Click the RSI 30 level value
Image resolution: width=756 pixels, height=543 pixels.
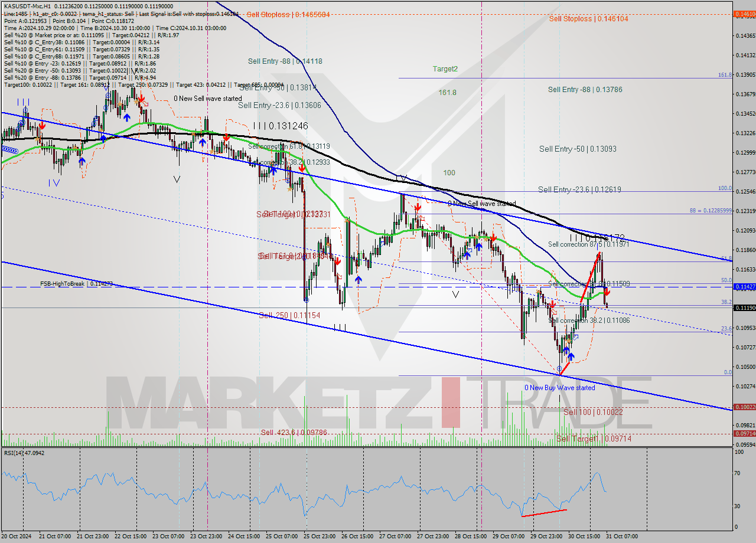[738, 506]
